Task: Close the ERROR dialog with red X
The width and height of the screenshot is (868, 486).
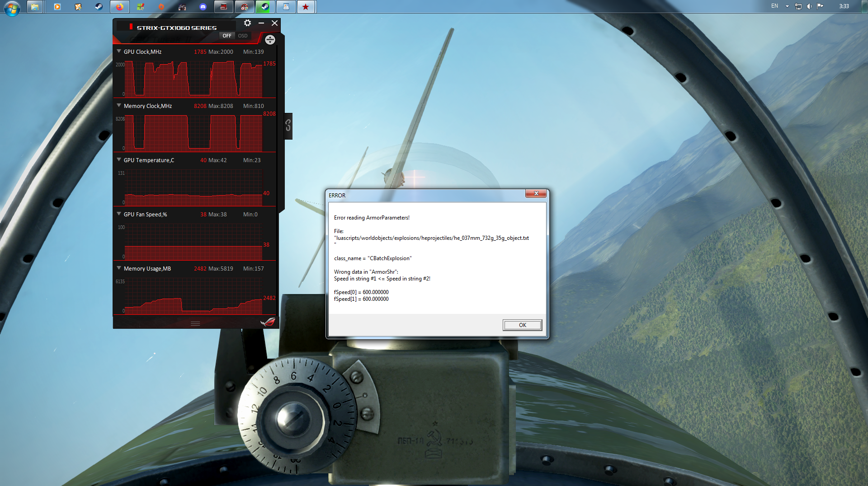Action: tap(536, 193)
